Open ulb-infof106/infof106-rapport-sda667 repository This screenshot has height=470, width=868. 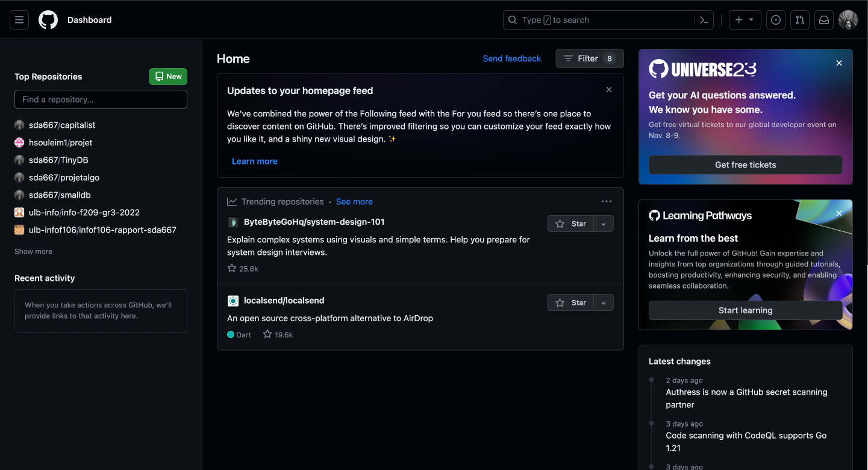tap(102, 230)
